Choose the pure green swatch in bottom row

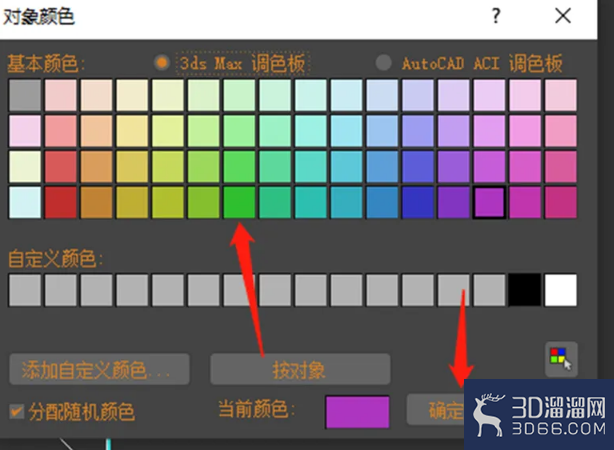coord(239,202)
